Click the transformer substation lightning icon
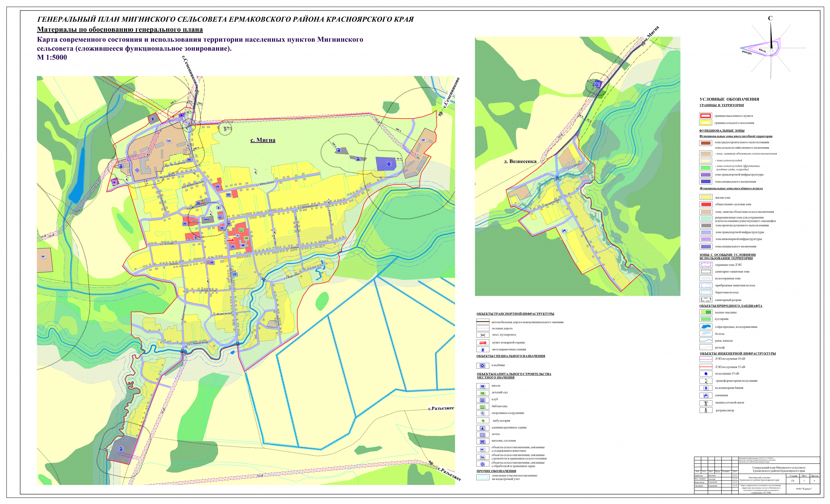Image resolution: width=830 pixels, height=504 pixels. coord(706,381)
